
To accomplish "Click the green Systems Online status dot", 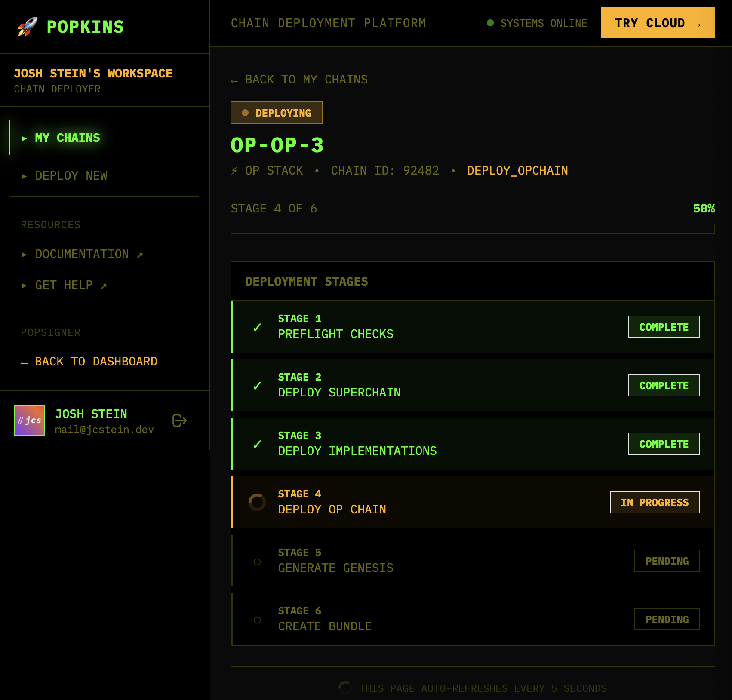I will (x=490, y=23).
